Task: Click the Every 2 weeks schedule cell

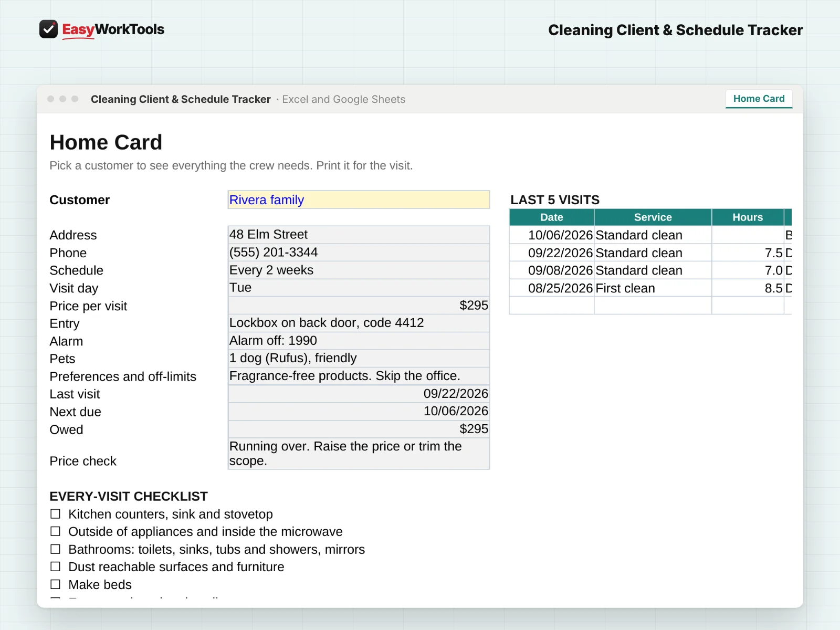Action: (359, 270)
